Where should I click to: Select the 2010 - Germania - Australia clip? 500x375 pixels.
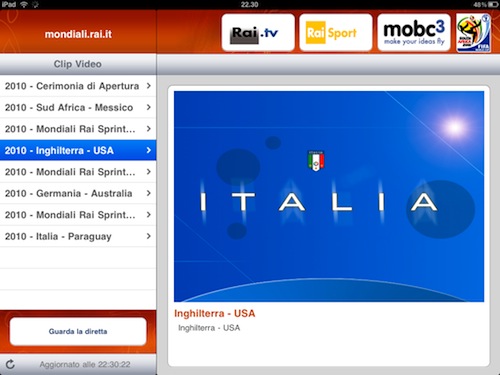(x=78, y=193)
